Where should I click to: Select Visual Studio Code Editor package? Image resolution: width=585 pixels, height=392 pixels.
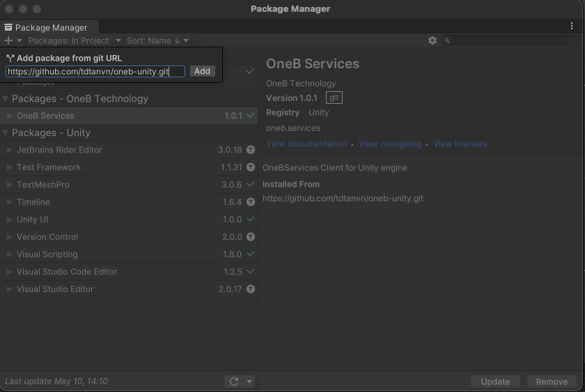[x=129, y=272]
